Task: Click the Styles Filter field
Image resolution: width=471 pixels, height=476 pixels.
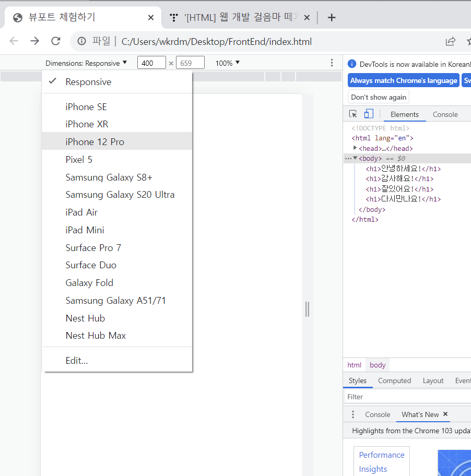Action: click(x=407, y=397)
